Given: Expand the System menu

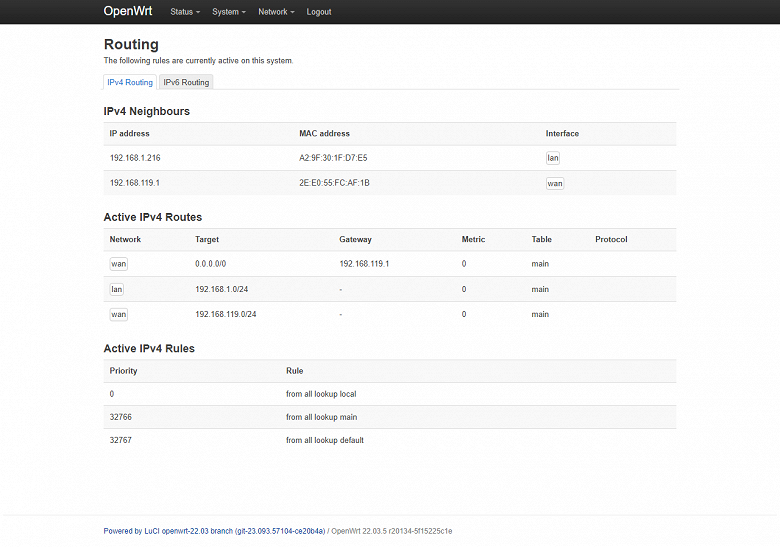Looking at the screenshot, I should [228, 12].
